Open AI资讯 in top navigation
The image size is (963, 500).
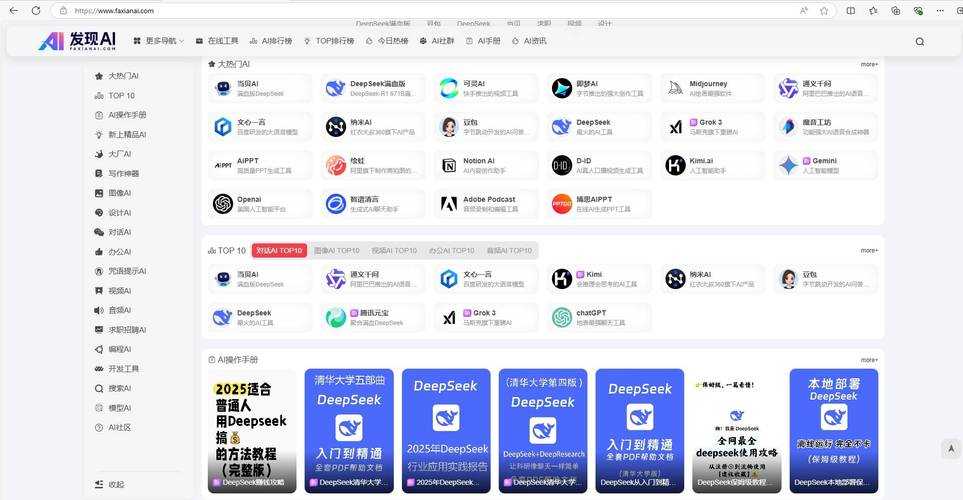click(529, 41)
